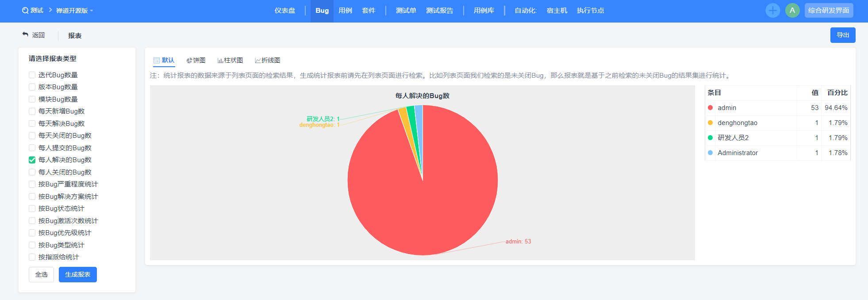This screenshot has width=868, height=300.
Task: Select the 饼图 pie chart icon tab
Action: [196, 61]
